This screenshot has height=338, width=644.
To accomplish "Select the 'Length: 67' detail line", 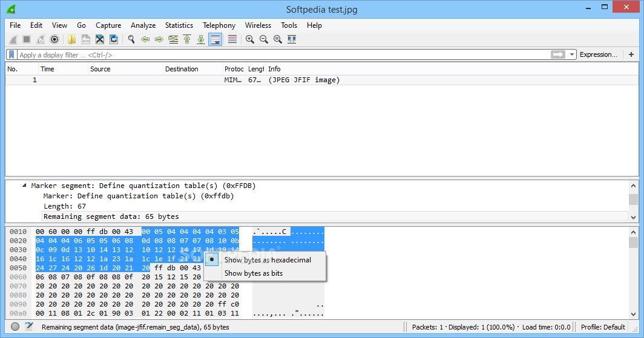I will tap(65, 206).
